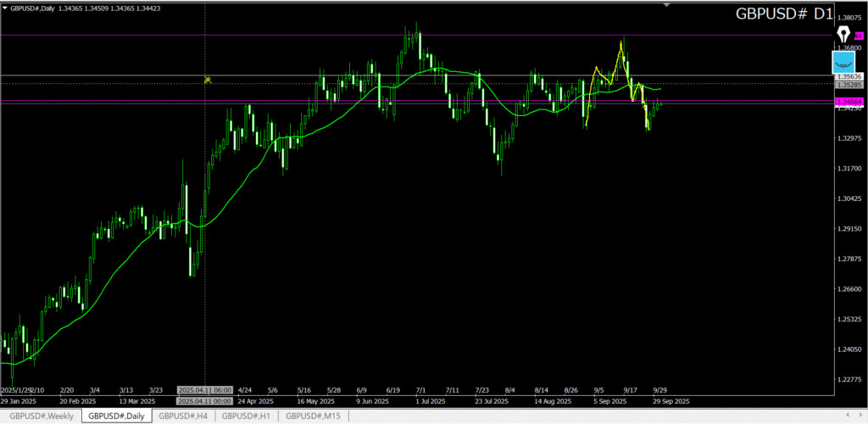Click the white pen nib icon
868x424 pixels.
843,34
